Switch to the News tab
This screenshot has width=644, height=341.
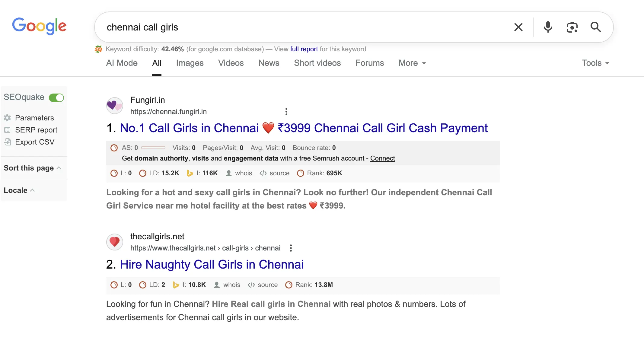click(269, 63)
